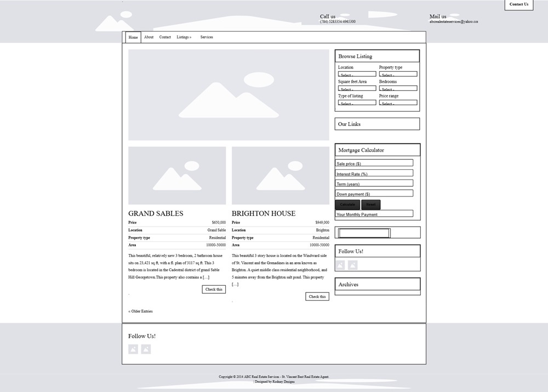
Task: Follow the Older Entries link
Action: (140, 312)
